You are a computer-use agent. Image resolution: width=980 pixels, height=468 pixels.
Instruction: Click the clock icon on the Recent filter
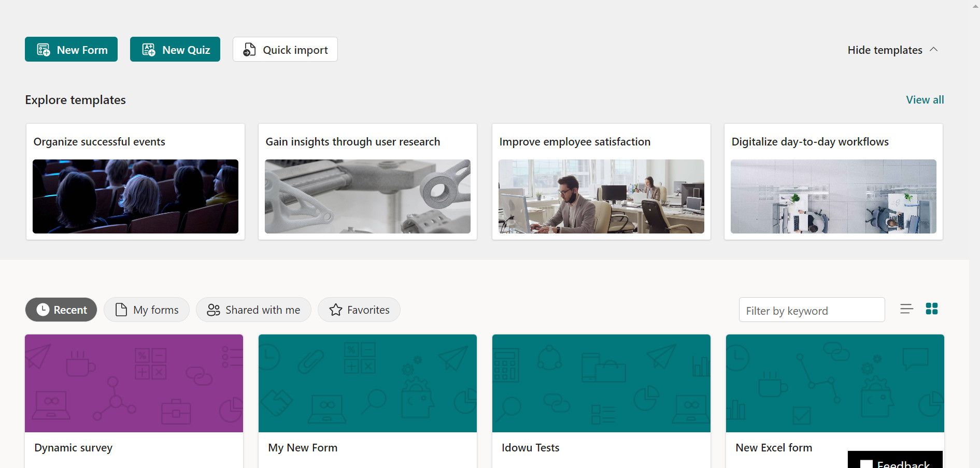(x=43, y=309)
